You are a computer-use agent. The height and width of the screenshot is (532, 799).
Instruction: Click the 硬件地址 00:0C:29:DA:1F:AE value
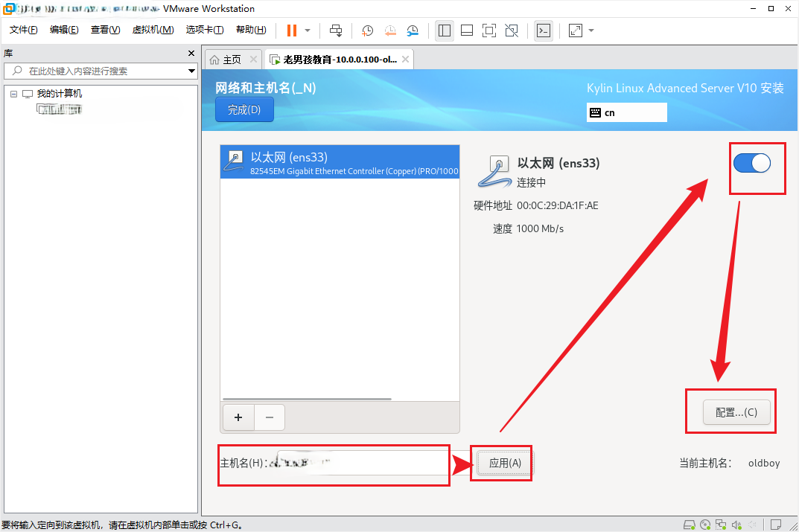(558, 205)
